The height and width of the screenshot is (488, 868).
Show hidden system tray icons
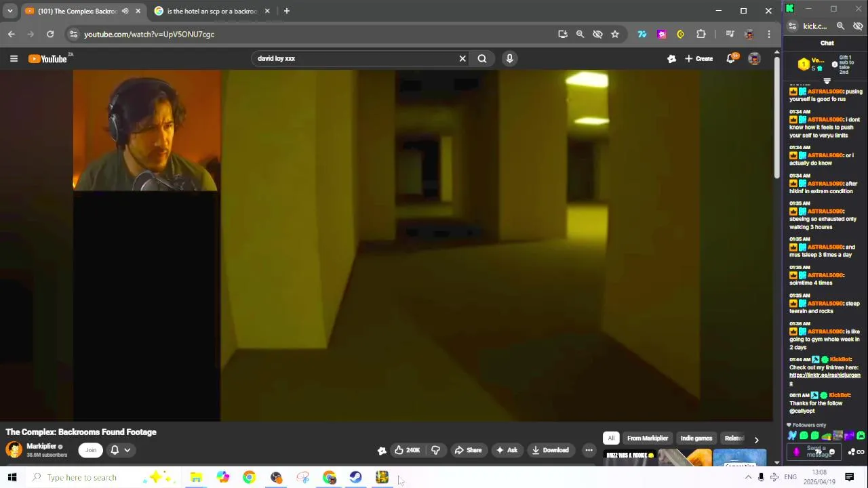coord(748,477)
